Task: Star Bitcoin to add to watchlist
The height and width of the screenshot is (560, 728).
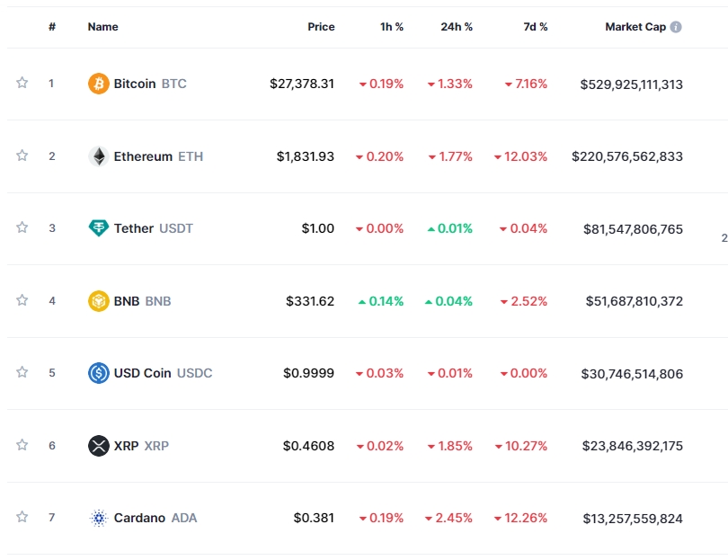Action: tap(22, 84)
